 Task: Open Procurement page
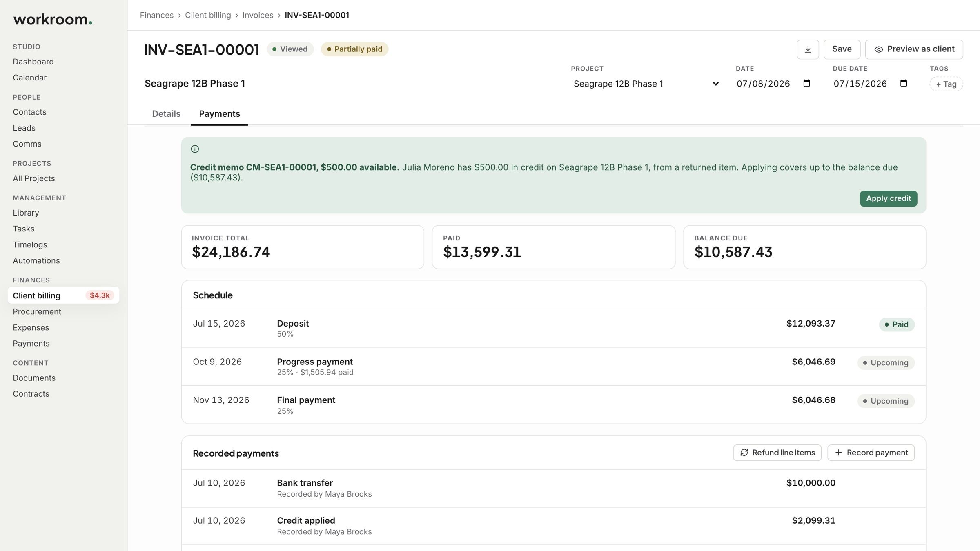(x=37, y=311)
